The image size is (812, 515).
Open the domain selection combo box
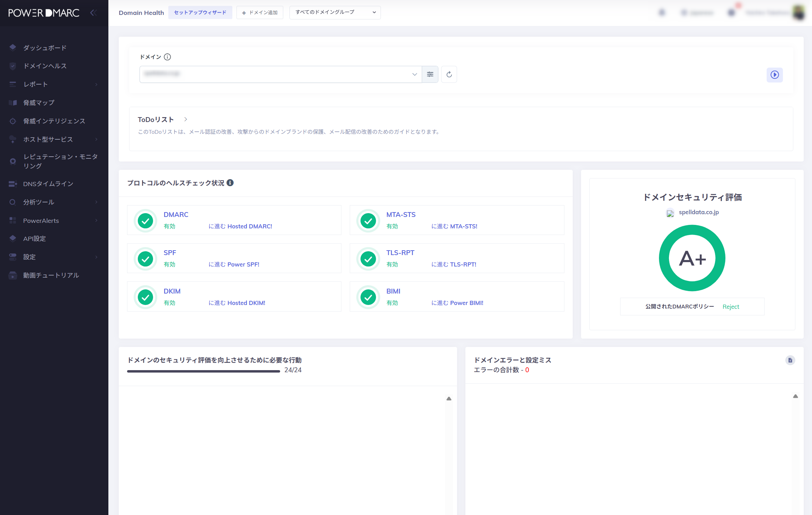[x=280, y=74]
